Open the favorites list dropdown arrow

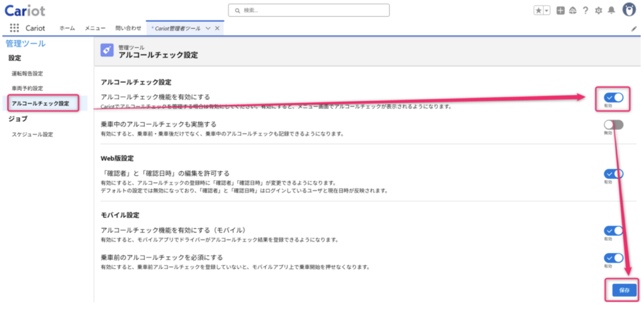point(547,11)
